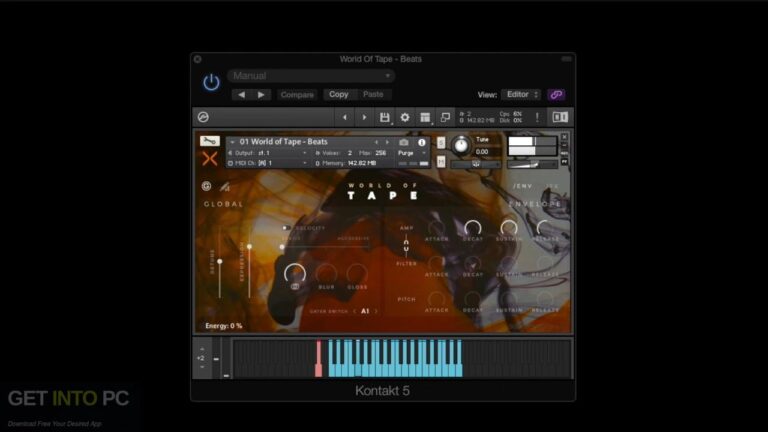Click the Amp Decay knob
Image resolution: width=768 pixels, height=432 pixels.
click(x=473, y=228)
